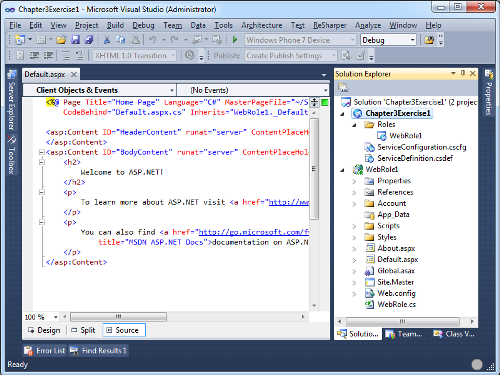
Task: Close the Default.aspx tab
Action: [74, 74]
